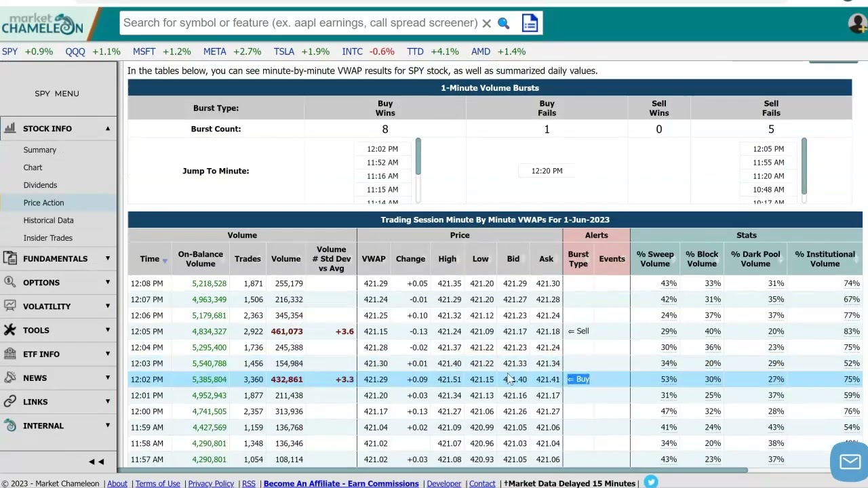Jump to 11:52 AM buy win minute

pos(382,163)
